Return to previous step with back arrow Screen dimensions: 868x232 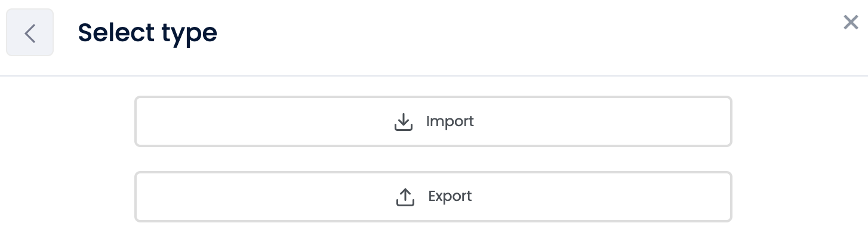pos(30,33)
